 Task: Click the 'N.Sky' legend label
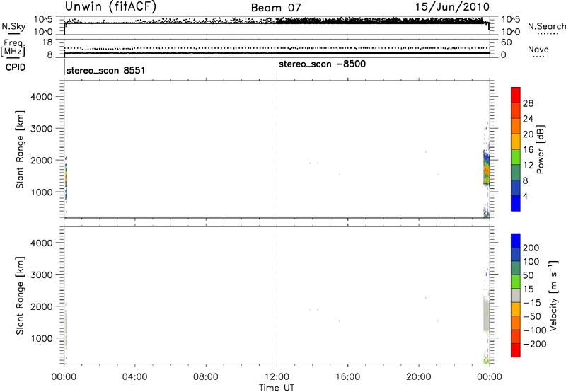pos(13,26)
